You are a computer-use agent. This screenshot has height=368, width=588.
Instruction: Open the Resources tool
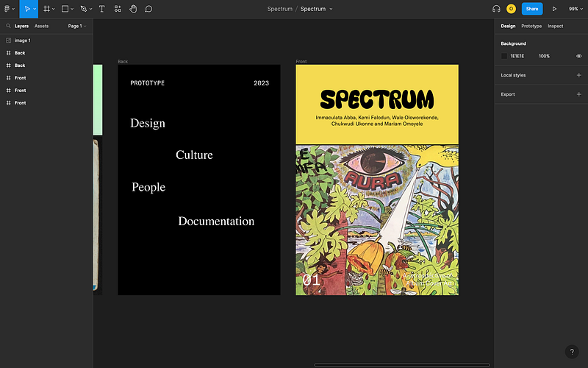[118, 9]
